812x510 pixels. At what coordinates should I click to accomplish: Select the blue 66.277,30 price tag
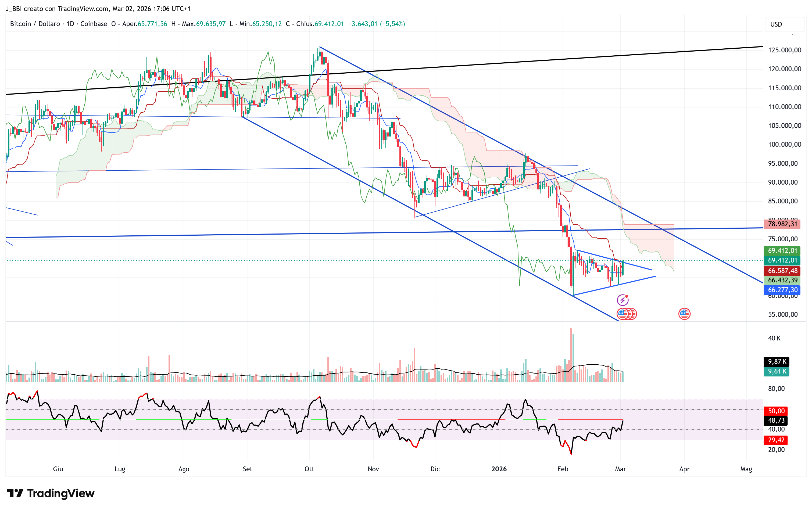coord(782,290)
